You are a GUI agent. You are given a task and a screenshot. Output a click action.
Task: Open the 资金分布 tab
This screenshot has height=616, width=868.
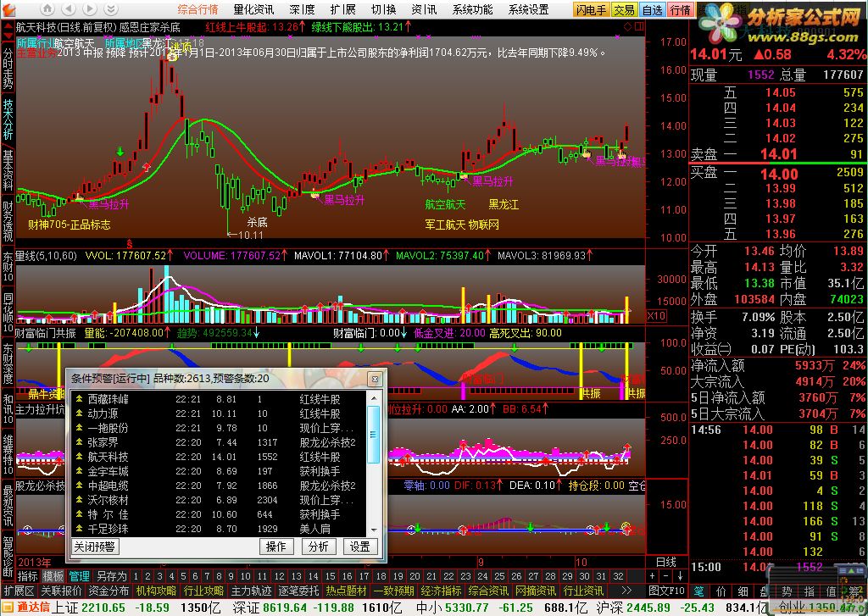pyautogui.click(x=108, y=591)
